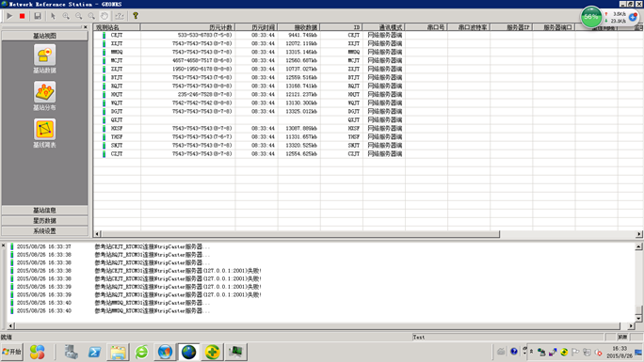The width and height of the screenshot is (644, 362).
Task: Open the 基线网表 baseline network icon
Action: pos(44,134)
